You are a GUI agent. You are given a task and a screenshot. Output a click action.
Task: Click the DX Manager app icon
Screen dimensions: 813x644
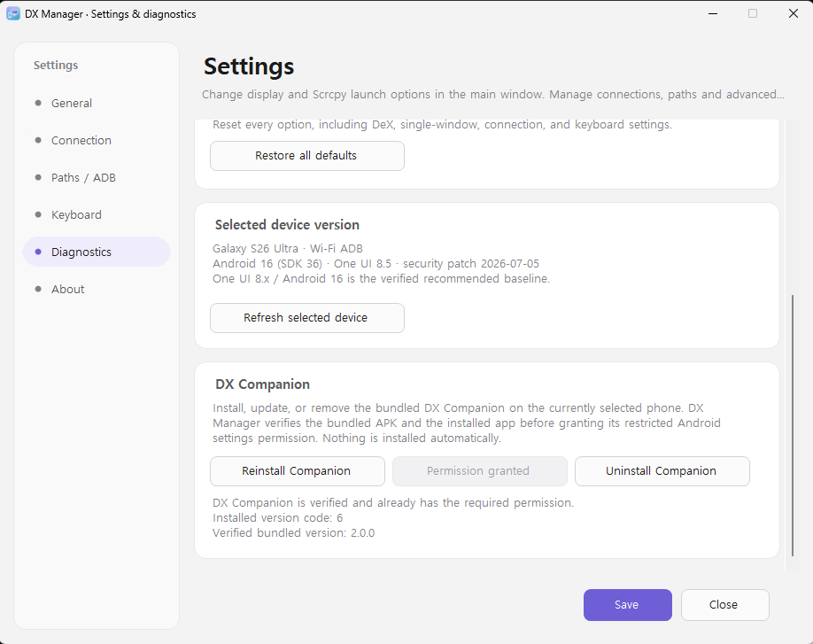13,14
